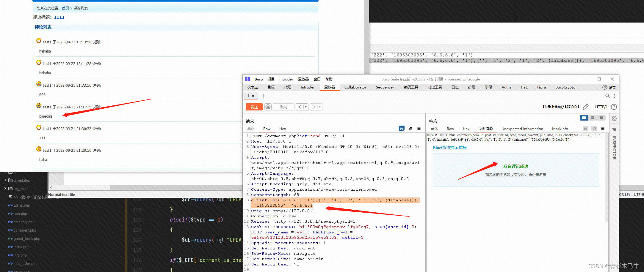
Task: Click the response panel vertical scrollbar
Action: (607, 177)
